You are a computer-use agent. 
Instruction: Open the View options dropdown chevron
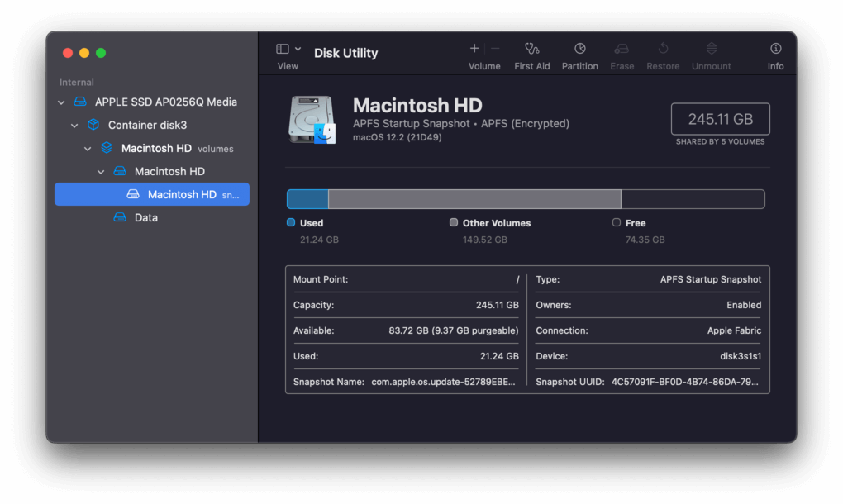pyautogui.click(x=298, y=49)
